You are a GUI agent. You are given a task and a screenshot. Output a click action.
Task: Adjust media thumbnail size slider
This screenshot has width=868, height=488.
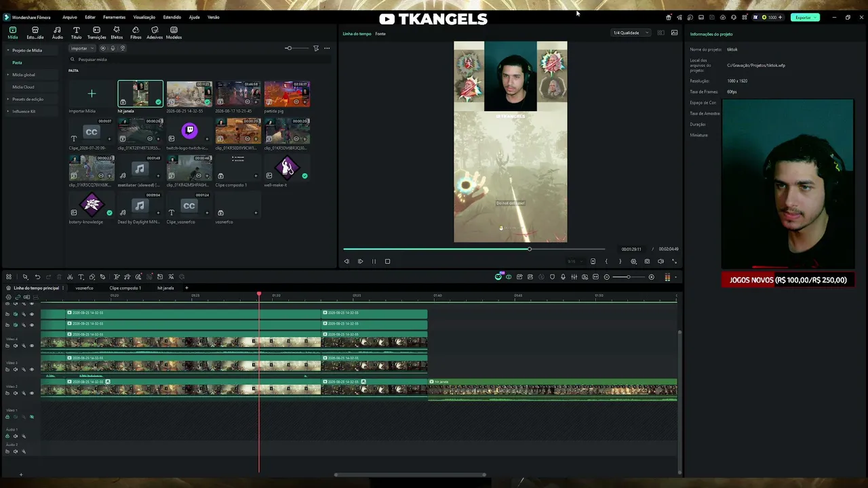(296, 48)
